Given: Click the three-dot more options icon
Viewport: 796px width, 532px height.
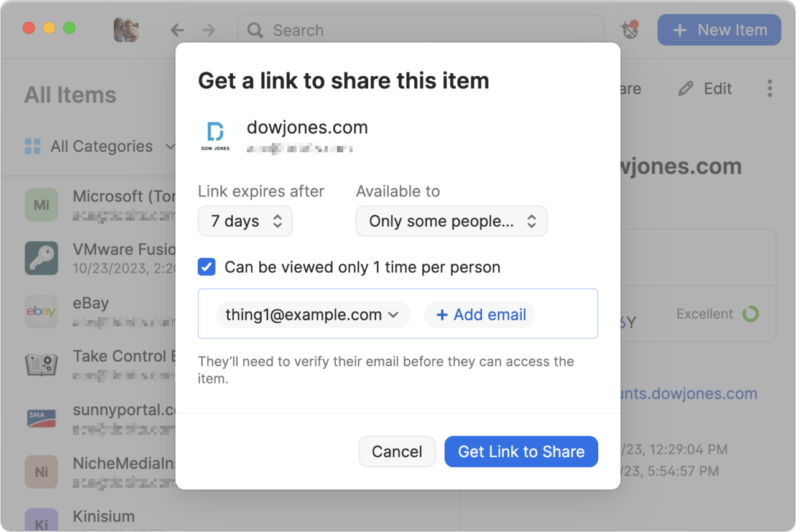Looking at the screenshot, I should click(x=770, y=88).
